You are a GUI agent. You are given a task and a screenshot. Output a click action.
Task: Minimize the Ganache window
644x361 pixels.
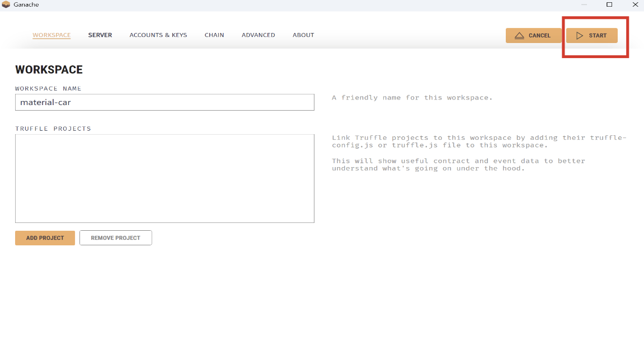[584, 4]
